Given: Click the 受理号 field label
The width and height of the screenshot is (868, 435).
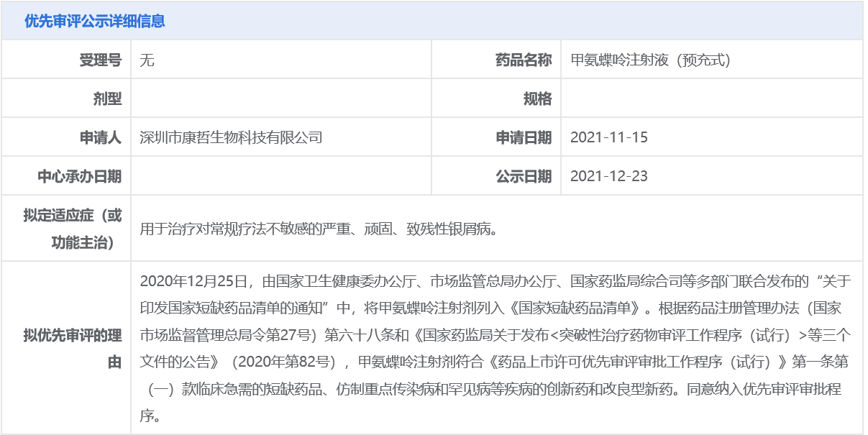Looking at the screenshot, I should pyautogui.click(x=100, y=60).
